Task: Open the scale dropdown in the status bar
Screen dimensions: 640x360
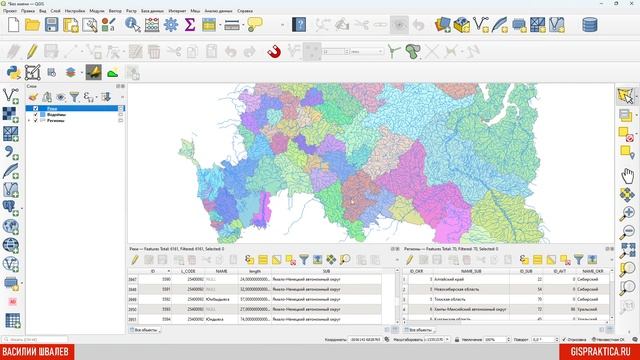Action: (447, 340)
